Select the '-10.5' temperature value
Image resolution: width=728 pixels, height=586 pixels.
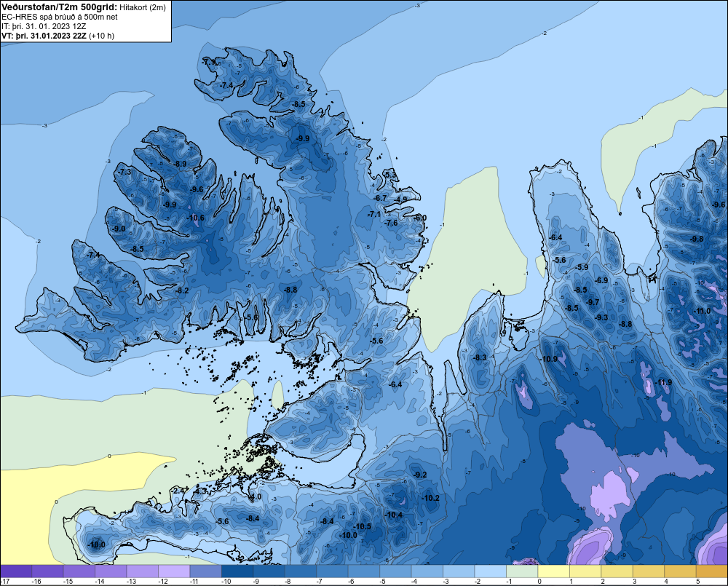click(x=363, y=526)
